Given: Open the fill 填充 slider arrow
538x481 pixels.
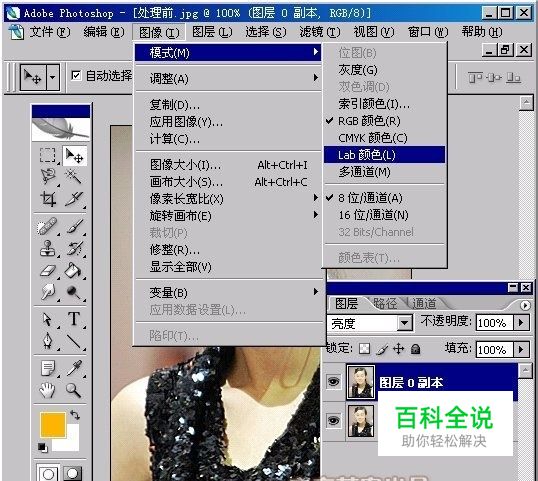Looking at the screenshot, I should [x=521, y=349].
